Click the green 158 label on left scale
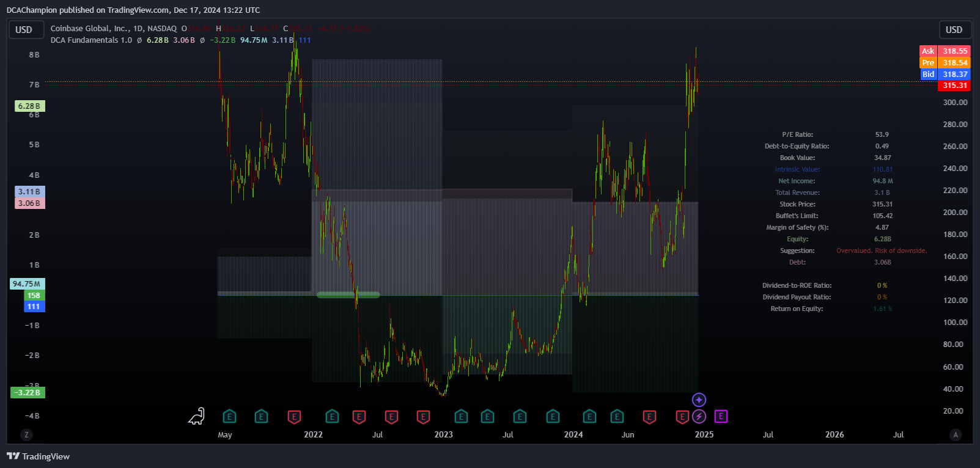 click(34, 296)
